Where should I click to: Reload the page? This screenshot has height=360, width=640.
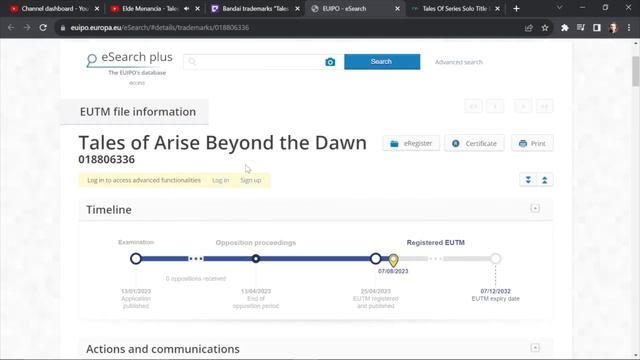(x=43, y=27)
